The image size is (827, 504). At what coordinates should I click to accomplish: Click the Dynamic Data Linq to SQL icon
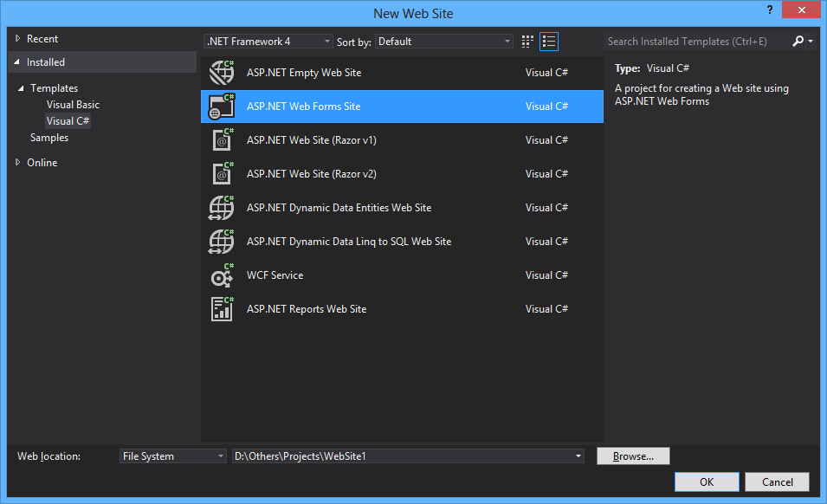pos(222,242)
